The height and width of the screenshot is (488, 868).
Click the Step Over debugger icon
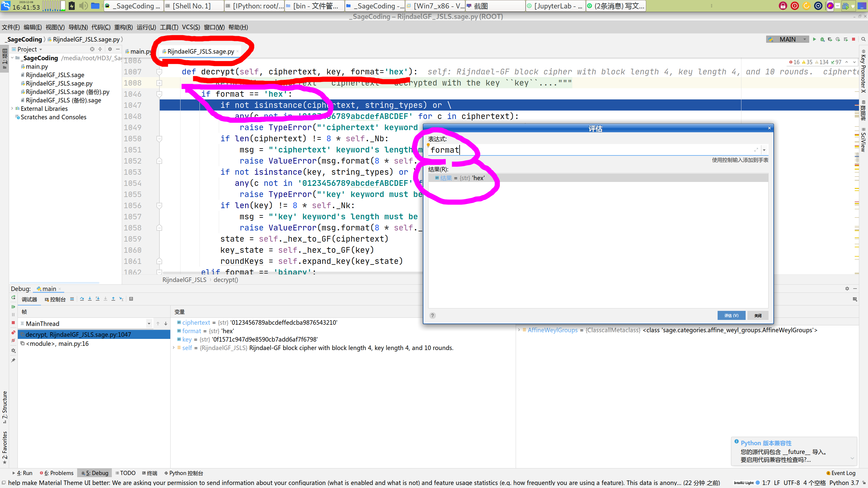point(82,299)
